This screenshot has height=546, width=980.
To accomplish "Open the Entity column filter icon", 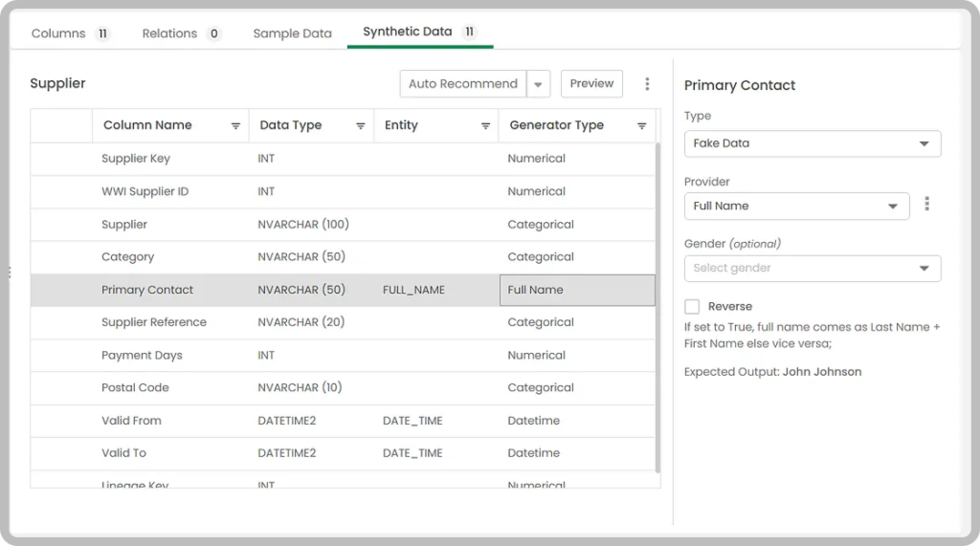I will tap(485, 125).
